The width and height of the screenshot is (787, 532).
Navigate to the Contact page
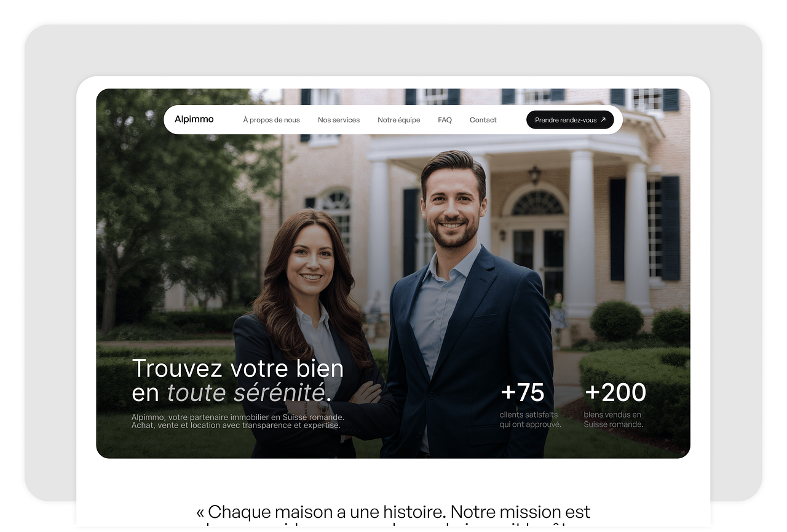click(483, 120)
